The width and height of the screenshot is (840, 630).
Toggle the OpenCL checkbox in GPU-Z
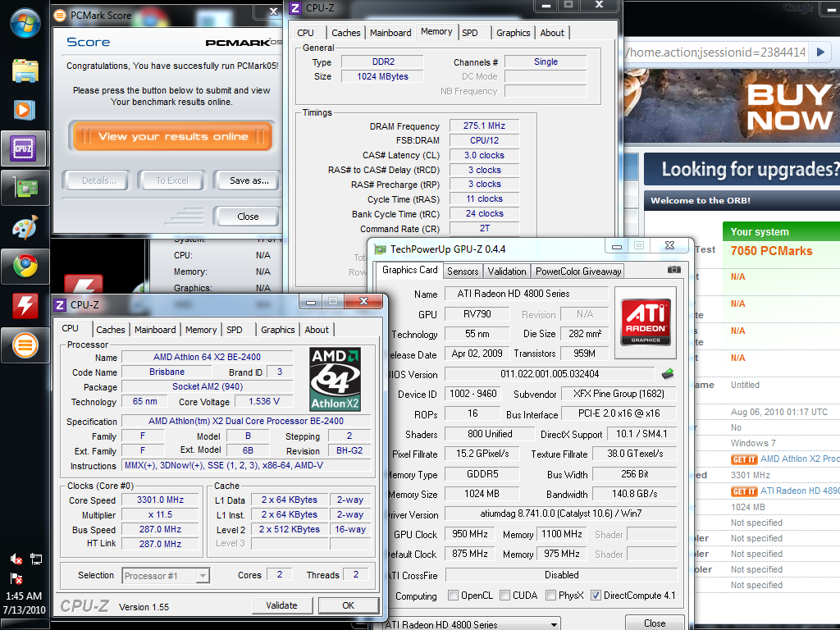pos(453,596)
